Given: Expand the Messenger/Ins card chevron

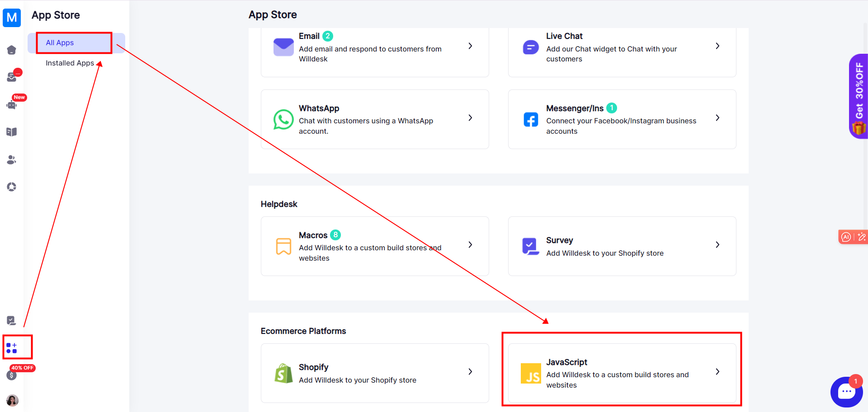Looking at the screenshot, I should 717,118.
